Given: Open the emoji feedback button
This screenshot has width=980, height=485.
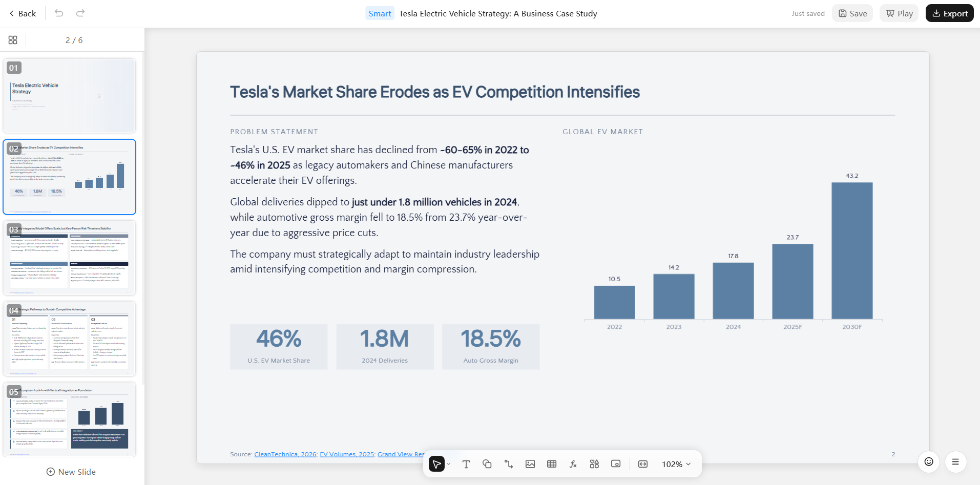Looking at the screenshot, I should click(x=929, y=461).
